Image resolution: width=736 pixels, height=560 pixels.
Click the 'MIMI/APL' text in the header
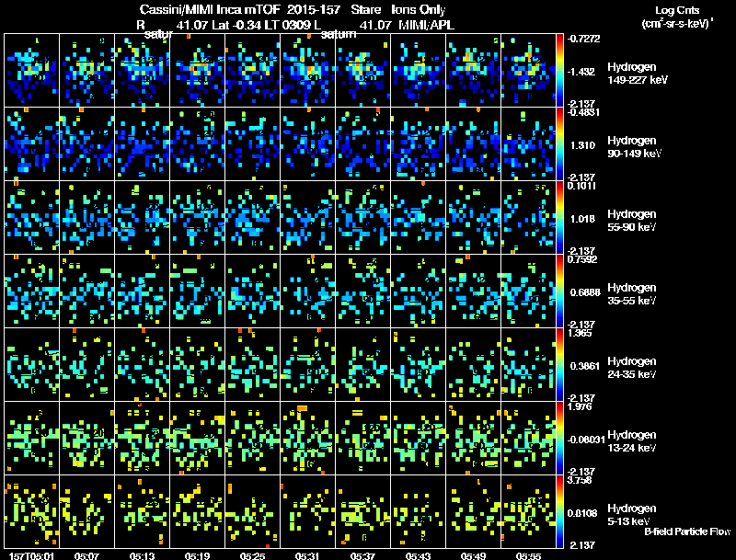click(x=426, y=25)
